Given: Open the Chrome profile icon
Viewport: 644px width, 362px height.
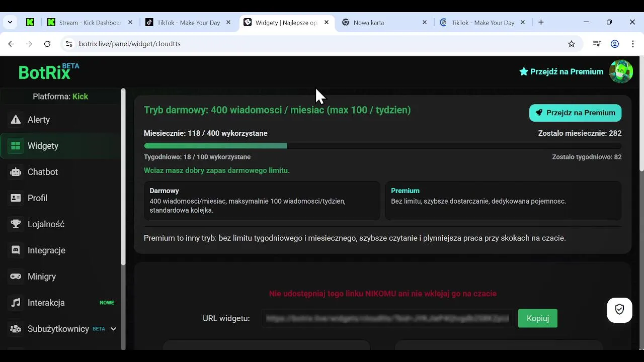Looking at the screenshot, I should pos(615,44).
